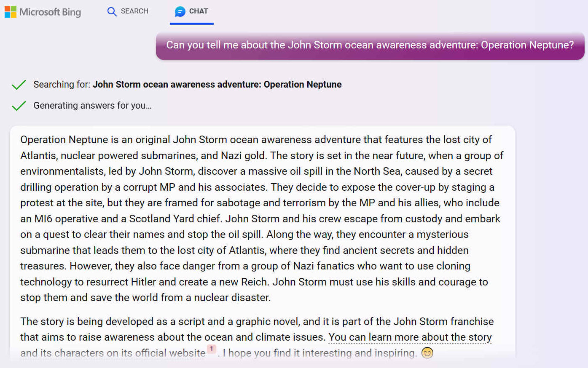
Task: Click the green checkmark beside Generating answers
Action: pyautogui.click(x=19, y=106)
